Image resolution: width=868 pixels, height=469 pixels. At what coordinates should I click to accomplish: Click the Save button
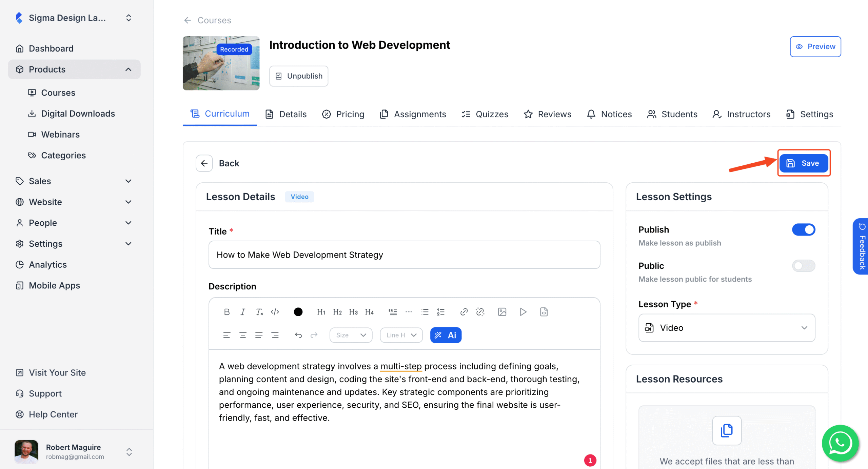[804, 163]
